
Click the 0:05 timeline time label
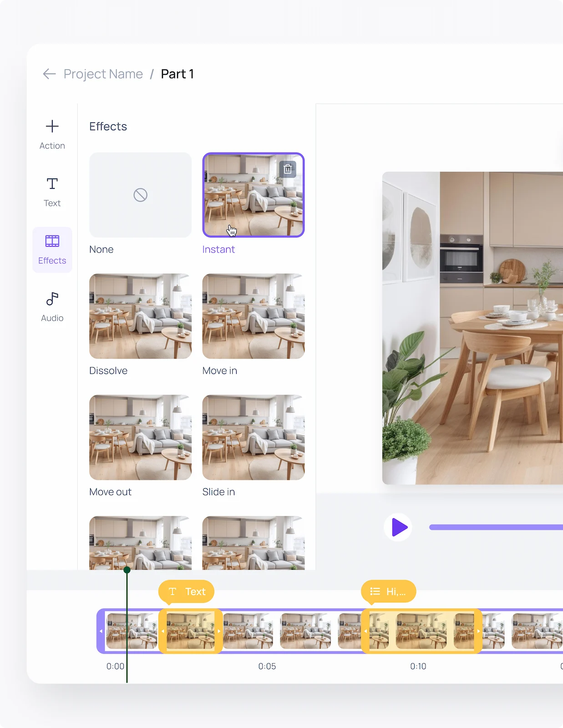coord(267,666)
